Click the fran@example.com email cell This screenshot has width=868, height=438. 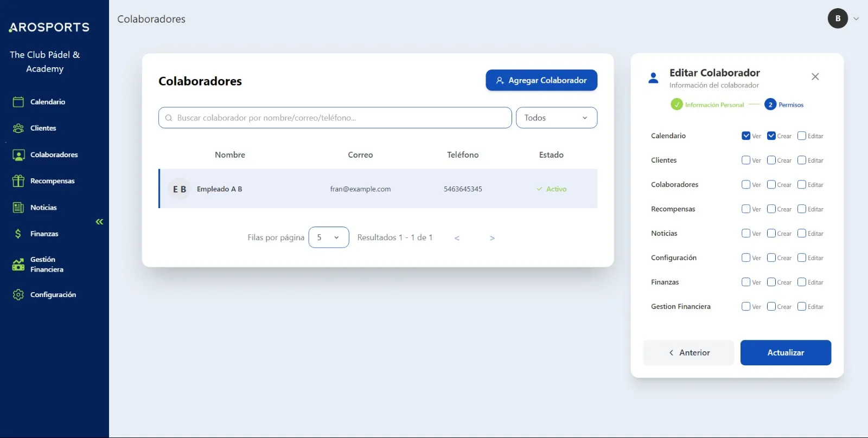[x=360, y=189]
